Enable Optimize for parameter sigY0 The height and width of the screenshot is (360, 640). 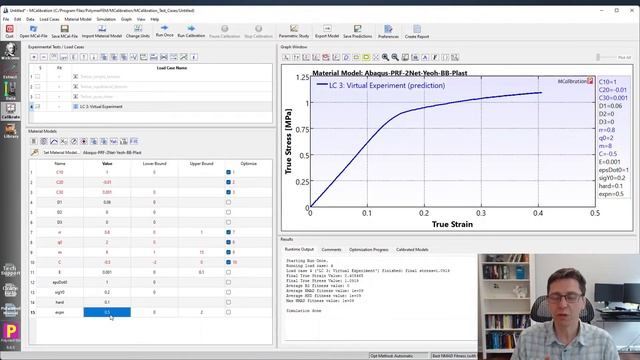(229, 292)
